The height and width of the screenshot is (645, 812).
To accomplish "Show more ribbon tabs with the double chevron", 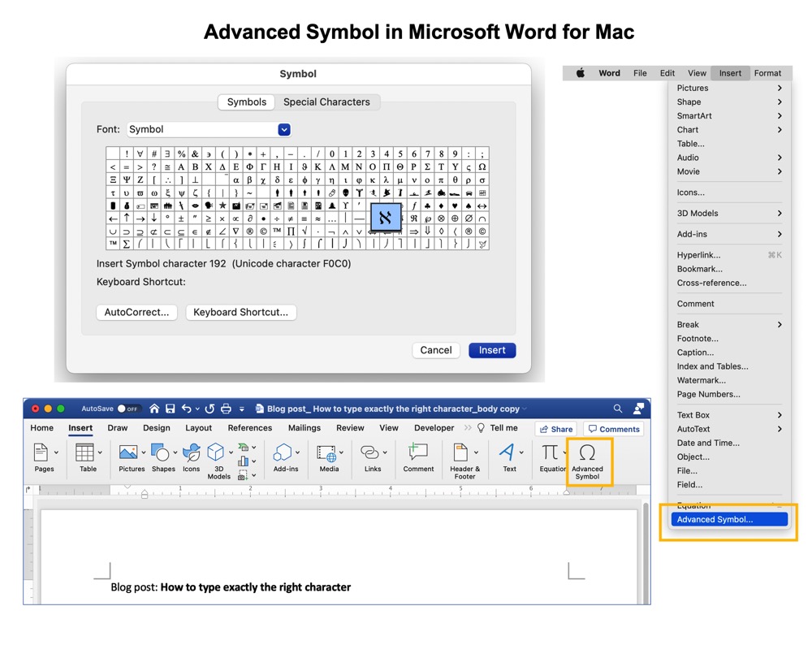I will tap(468, 428).
